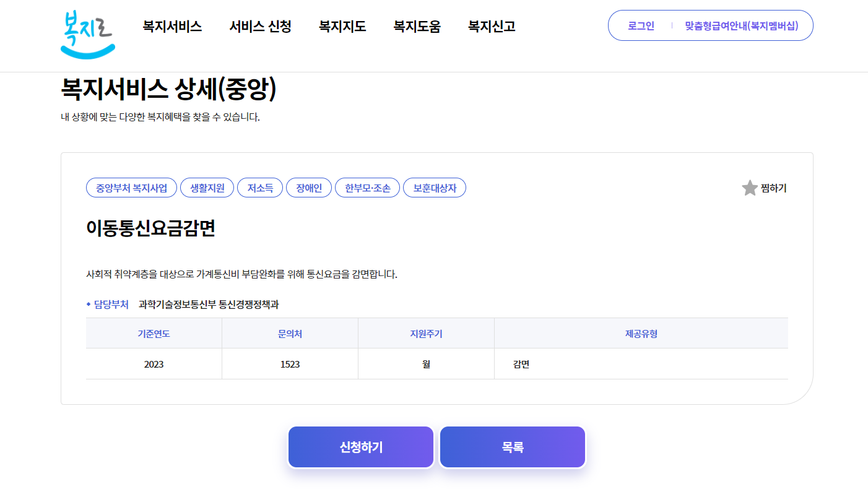Toggle the star to 찜하기 bookmark this service
The width and height of the screenshot is (868, 489).
tap(749, 188)
